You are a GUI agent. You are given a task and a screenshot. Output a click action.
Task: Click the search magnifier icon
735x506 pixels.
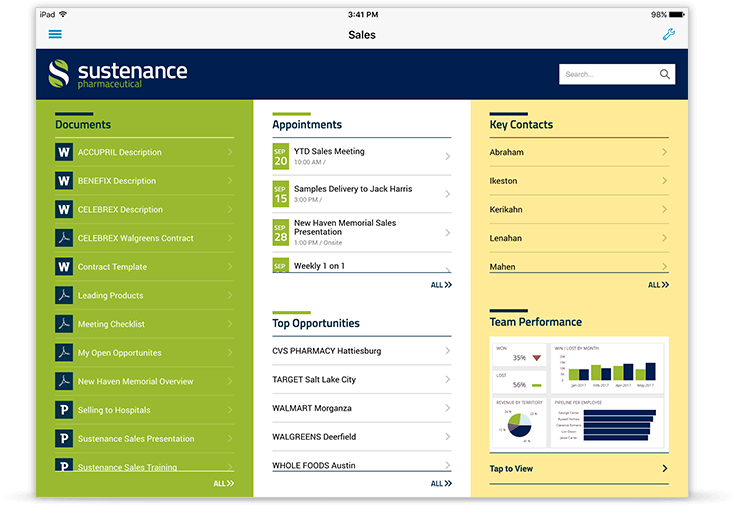[665, 74]
